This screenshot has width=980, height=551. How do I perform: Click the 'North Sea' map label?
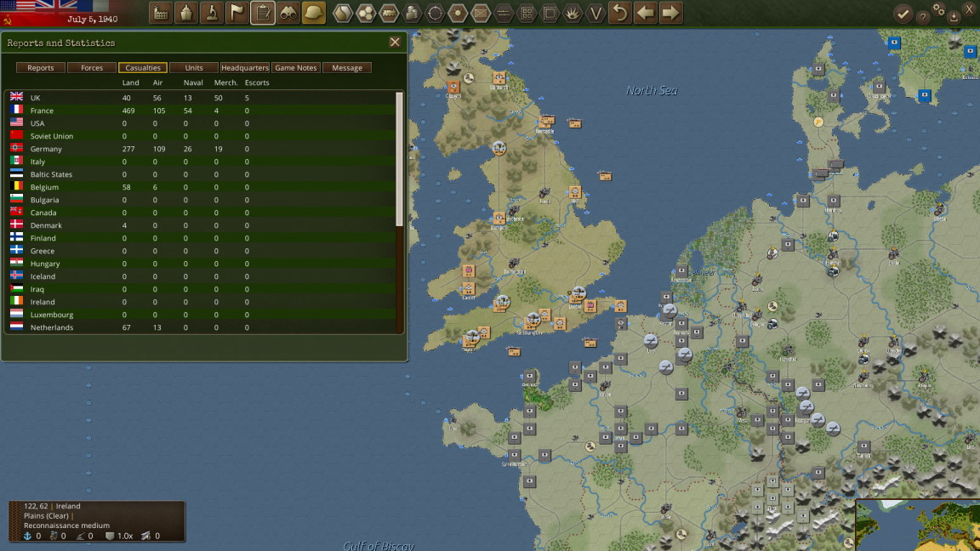[652, 91]
